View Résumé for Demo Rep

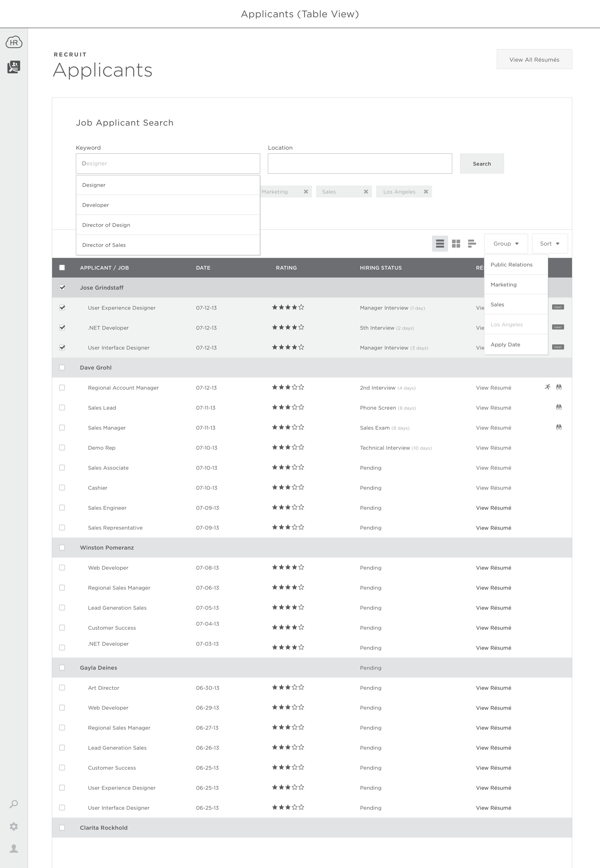coord(494,448)
